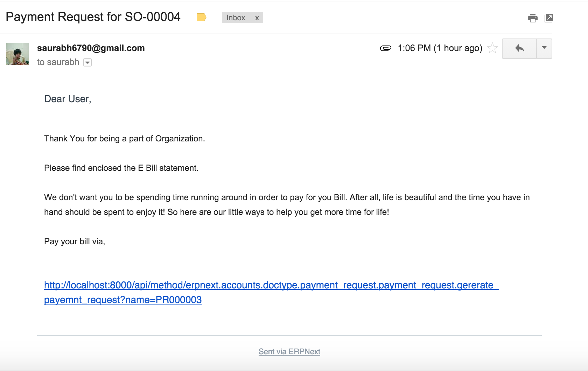This screenshot has width=588, height=371.
Task: Expand recipient details next to "to saurabh"
Action: click(87, 63)
